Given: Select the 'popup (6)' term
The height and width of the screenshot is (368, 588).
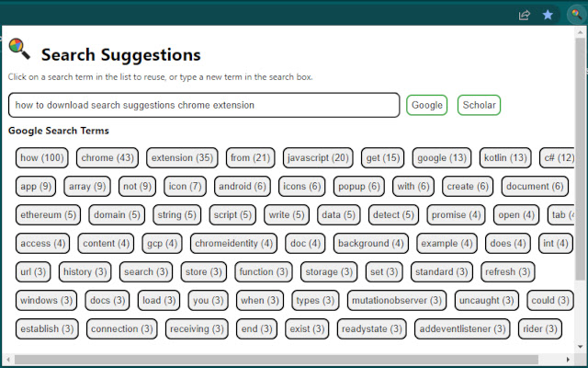Looking at the screenshot, I should (359, 186).
